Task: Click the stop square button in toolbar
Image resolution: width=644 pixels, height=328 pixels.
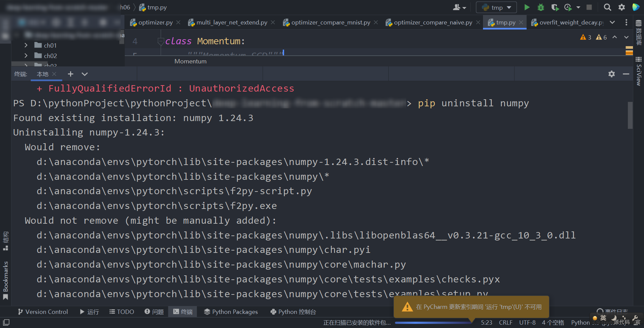Action: point(589,7)
